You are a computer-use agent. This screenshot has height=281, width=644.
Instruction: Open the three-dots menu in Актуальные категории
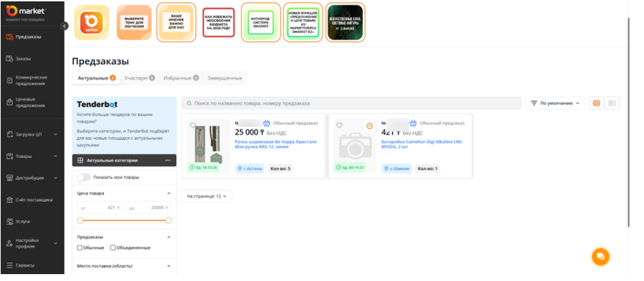[x=167, y=160]
